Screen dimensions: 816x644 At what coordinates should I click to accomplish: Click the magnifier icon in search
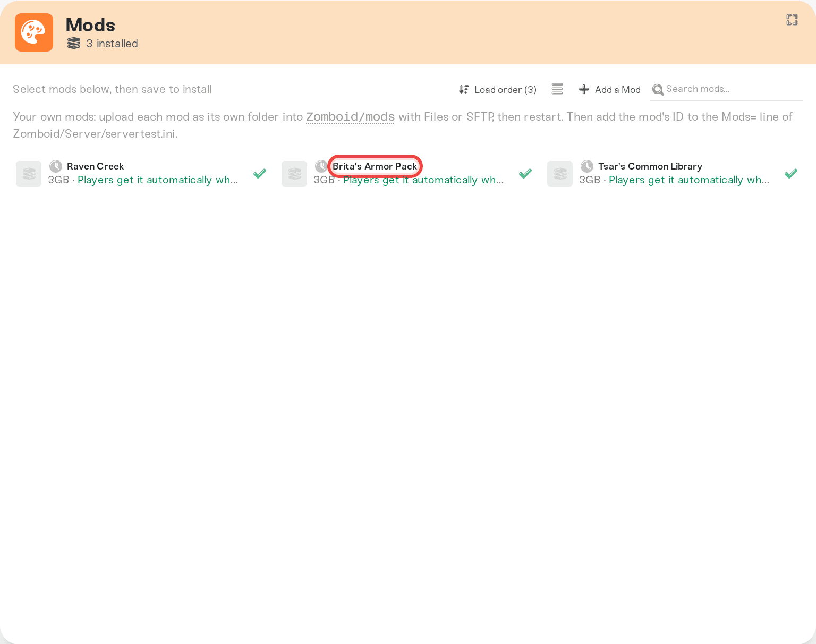click(658, 89)
